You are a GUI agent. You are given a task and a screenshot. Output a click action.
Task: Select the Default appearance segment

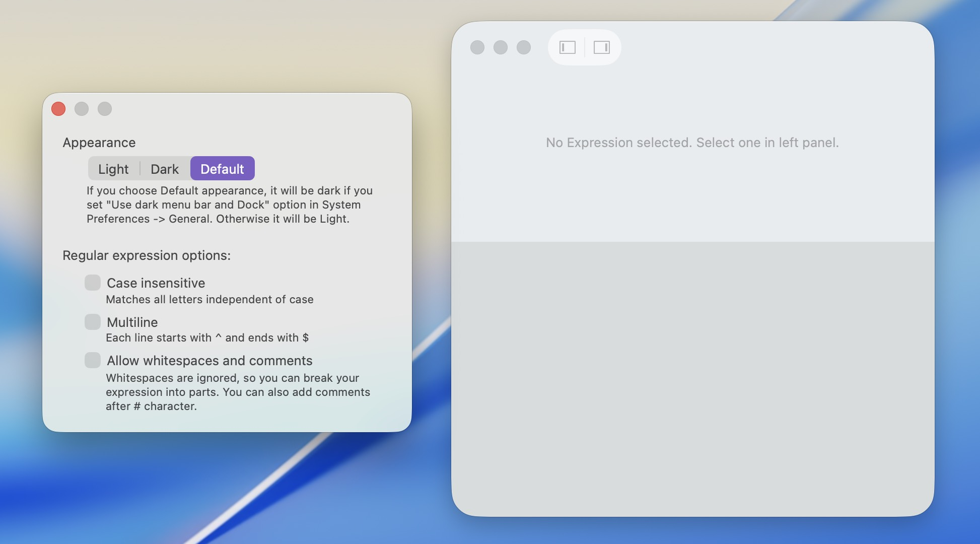click(x=223, y=169)
